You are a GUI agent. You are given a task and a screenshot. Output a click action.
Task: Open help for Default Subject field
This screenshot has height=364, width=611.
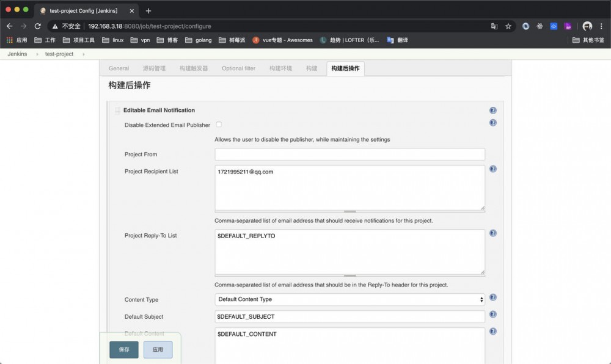(x=492, y=314)
